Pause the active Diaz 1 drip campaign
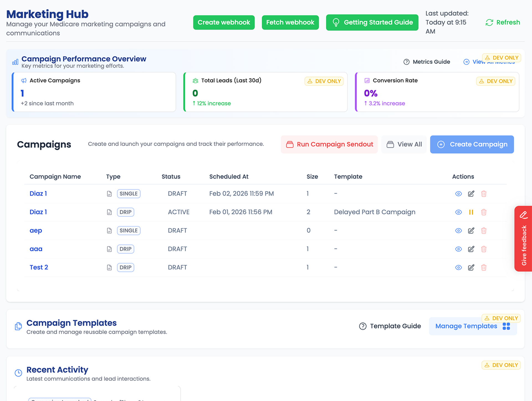The width and height of the screenshot is (532, 401). 471,212
